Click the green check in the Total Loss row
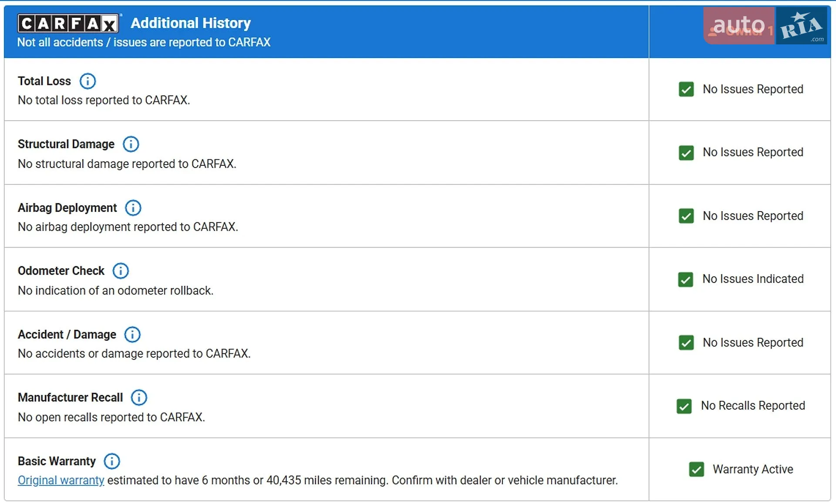This screenshot has width=836, height=504. (x=686, y=89)
